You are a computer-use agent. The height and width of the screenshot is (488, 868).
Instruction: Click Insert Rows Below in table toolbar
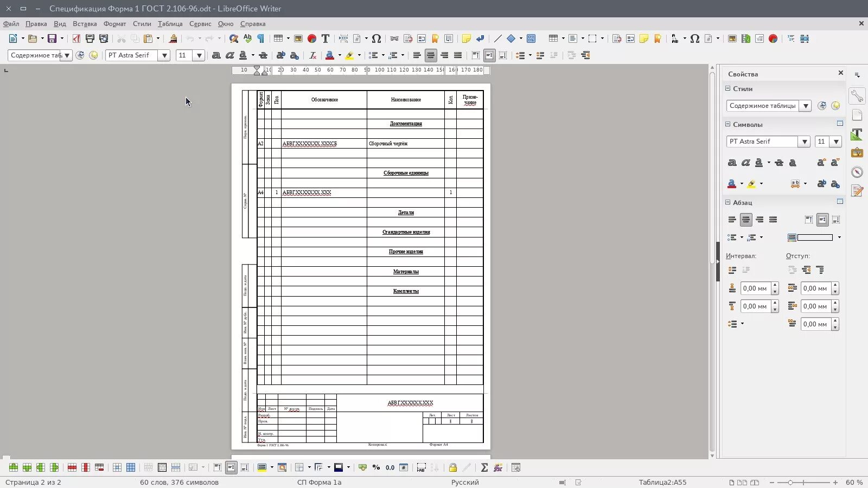tap(27, 467)
